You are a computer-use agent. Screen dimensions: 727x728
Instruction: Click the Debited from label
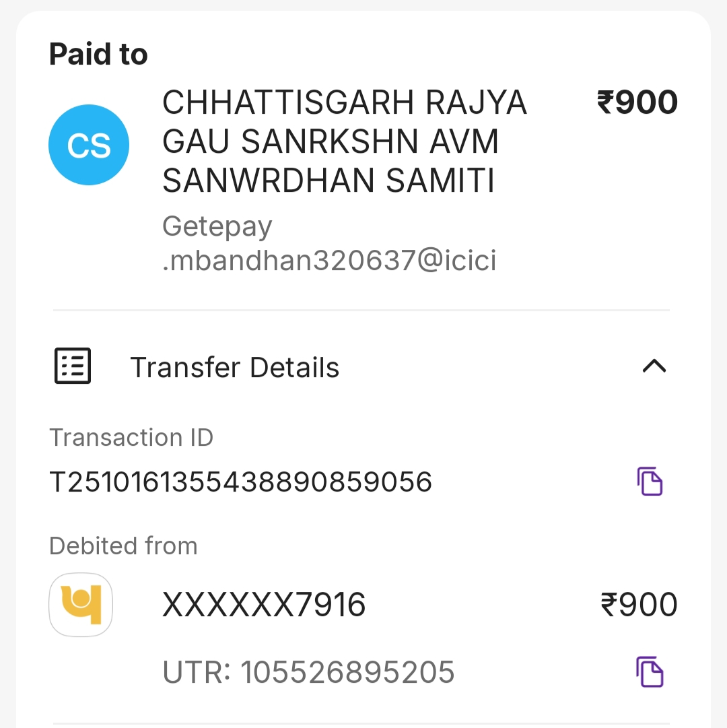pos(123,545)
